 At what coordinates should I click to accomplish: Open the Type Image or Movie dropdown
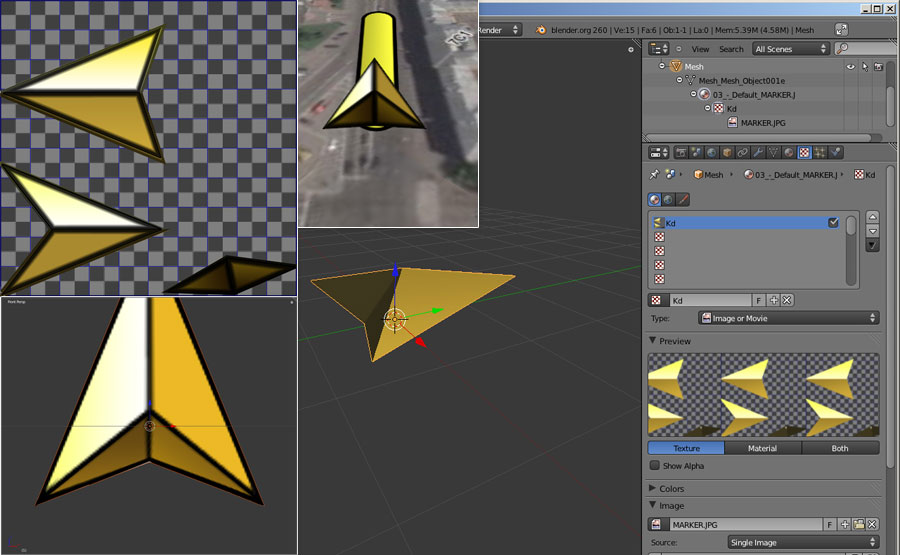coord(788,318)
